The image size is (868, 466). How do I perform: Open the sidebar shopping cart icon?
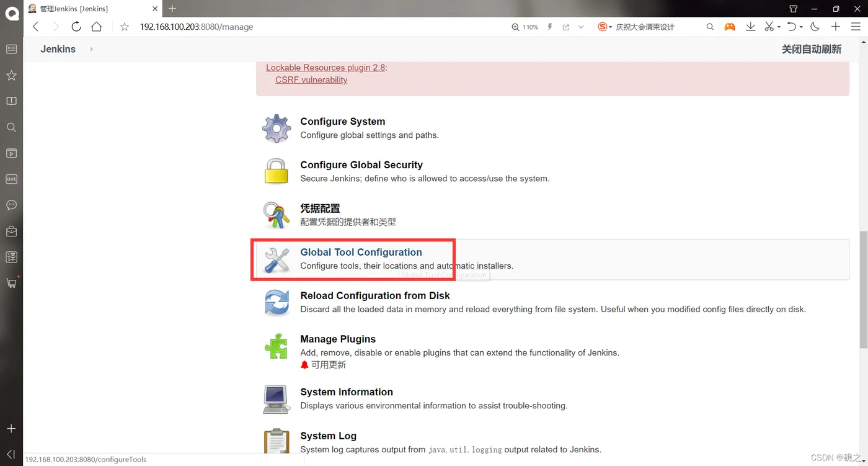click(x=11, y=283)
